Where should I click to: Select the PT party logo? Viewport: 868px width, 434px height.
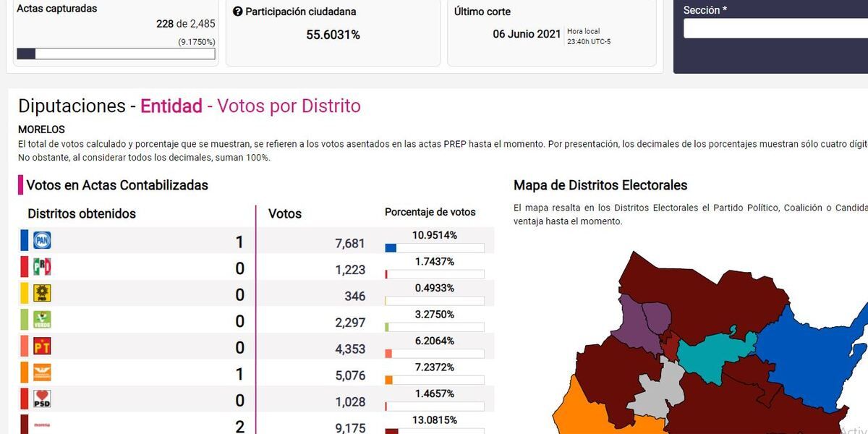point(42,346)
